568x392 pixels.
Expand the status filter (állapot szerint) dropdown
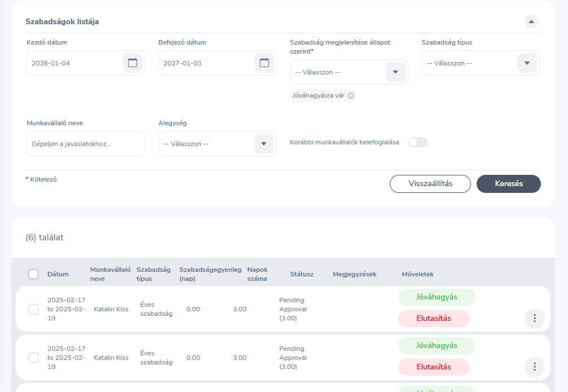pos(395,72)
